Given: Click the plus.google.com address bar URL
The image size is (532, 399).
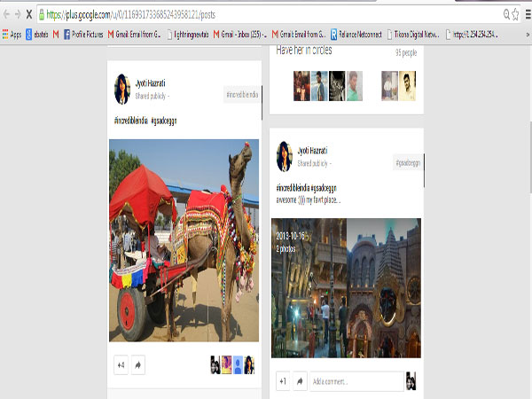Looking at the screenshot, I should coord(131,14).
